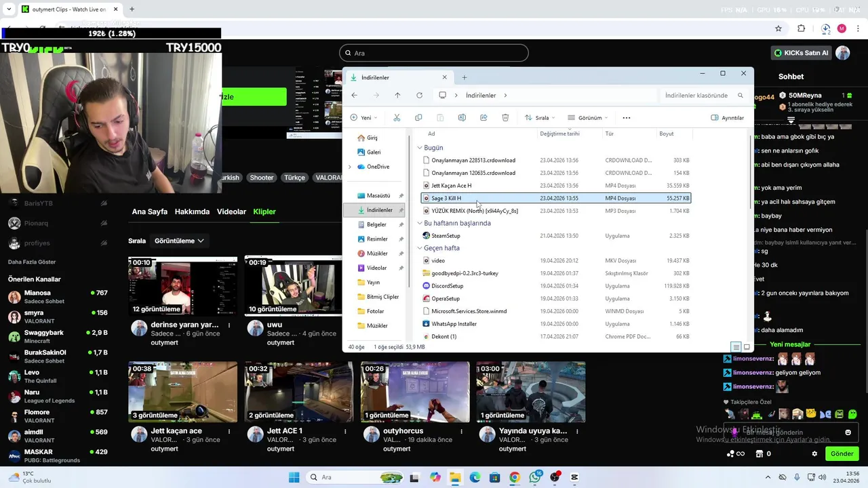Go back with Explorer back arrow
Image resolution: width=868 pixels, height=488 pixels.
tap(354, 96)
